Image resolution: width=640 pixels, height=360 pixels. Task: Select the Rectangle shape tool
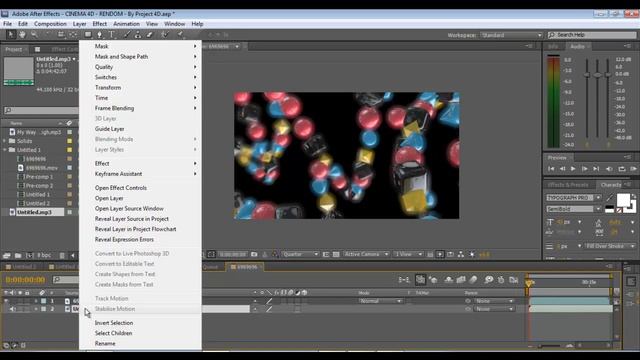tap(88, 35)
